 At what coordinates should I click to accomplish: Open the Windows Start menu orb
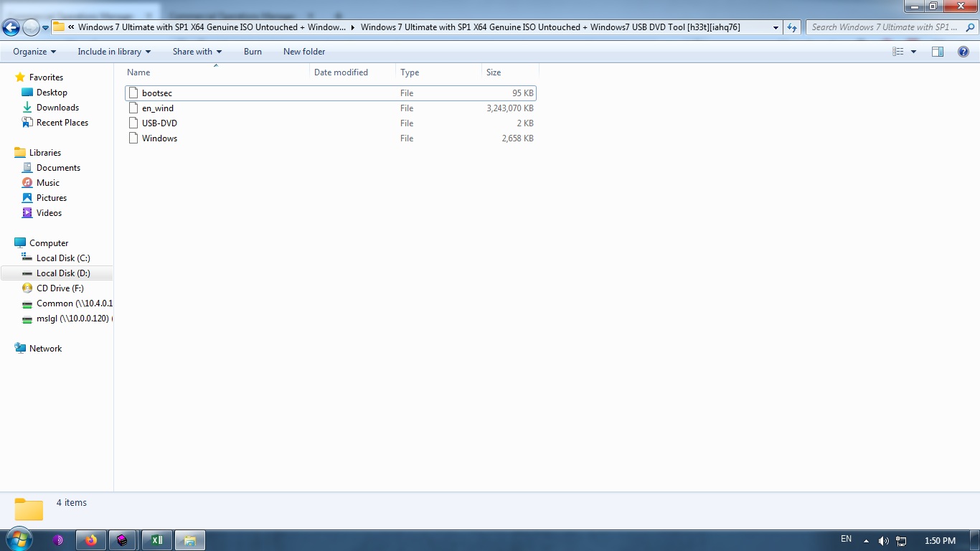pyautogui.click(x=19, y=540)
